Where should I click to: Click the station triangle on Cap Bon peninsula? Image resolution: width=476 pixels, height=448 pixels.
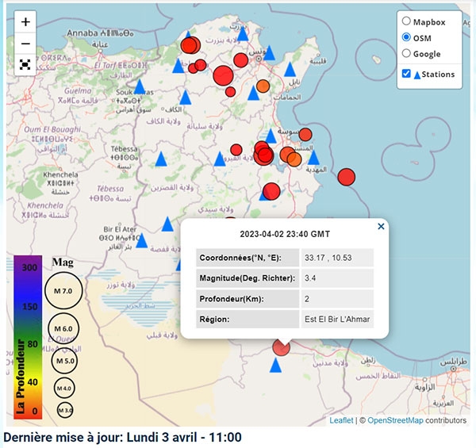[x=290, y=69]
